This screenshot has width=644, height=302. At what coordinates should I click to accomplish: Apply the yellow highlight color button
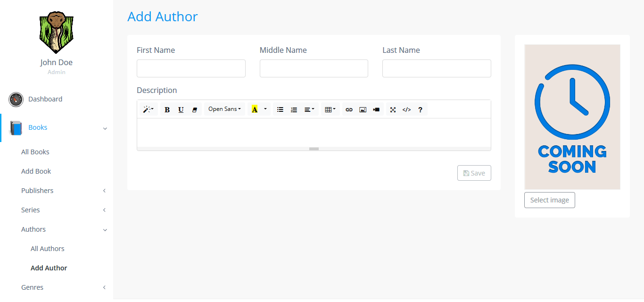[x=255, y=109]
